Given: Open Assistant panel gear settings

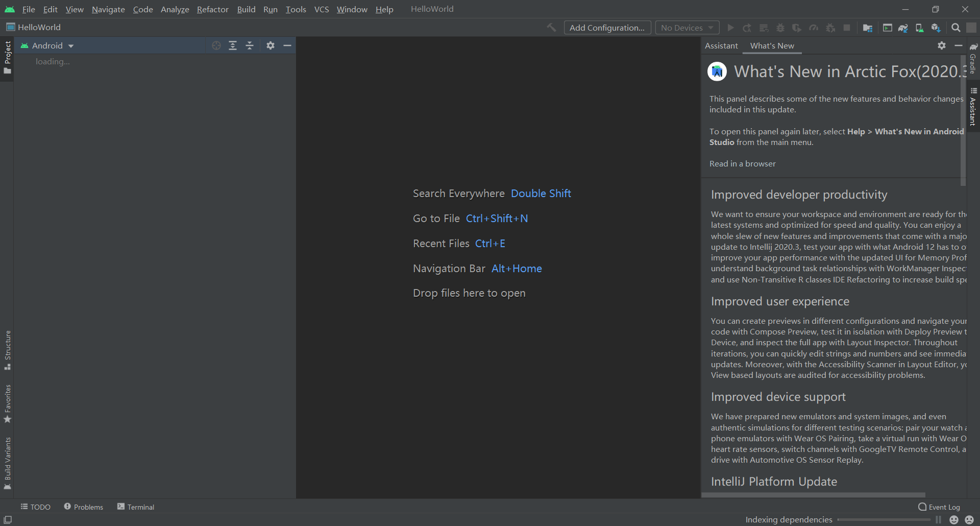Looking at the screenshot, I should click(942, 45).
